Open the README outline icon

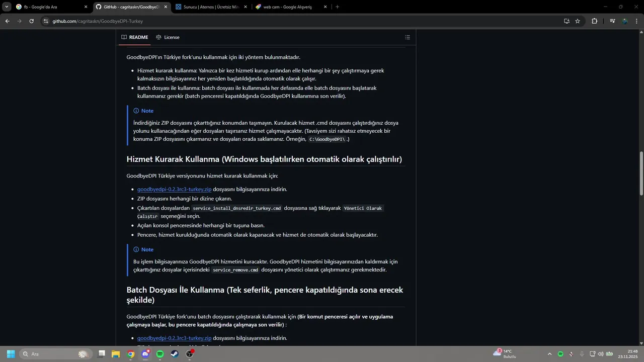coord(408,37)
